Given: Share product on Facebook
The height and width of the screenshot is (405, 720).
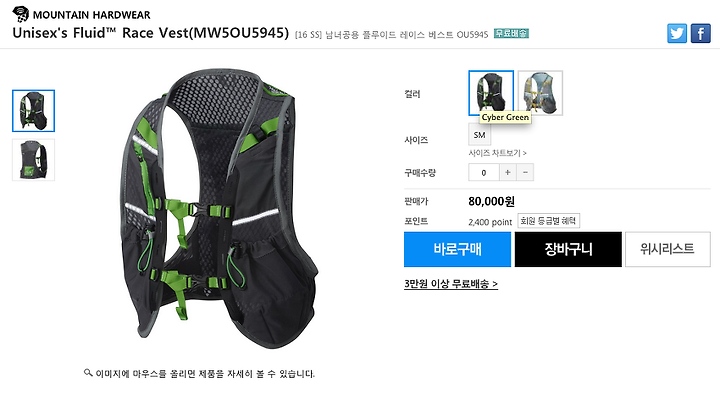Looking at the screenshot, I should (x=701, y=34).
